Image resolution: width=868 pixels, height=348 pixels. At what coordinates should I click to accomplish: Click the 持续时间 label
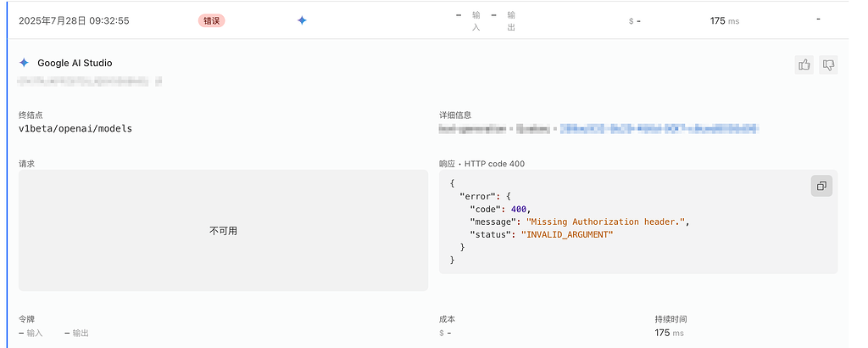coord(671,319)
